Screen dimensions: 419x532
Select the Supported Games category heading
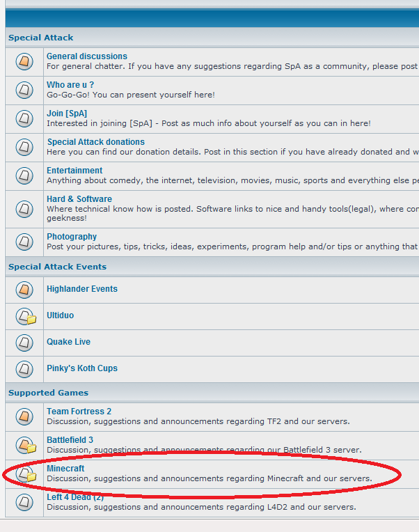coord(48,393)
